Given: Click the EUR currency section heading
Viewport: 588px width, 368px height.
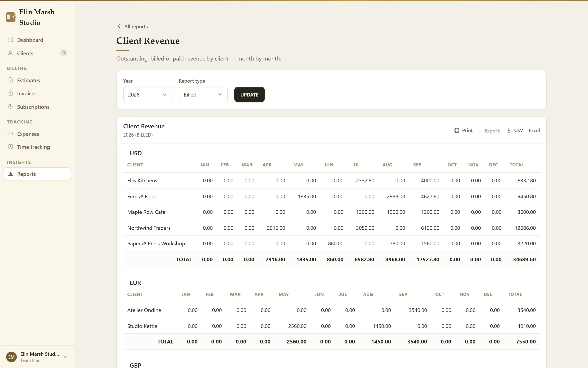Looking at the screenshot, I should click(135, 283).
